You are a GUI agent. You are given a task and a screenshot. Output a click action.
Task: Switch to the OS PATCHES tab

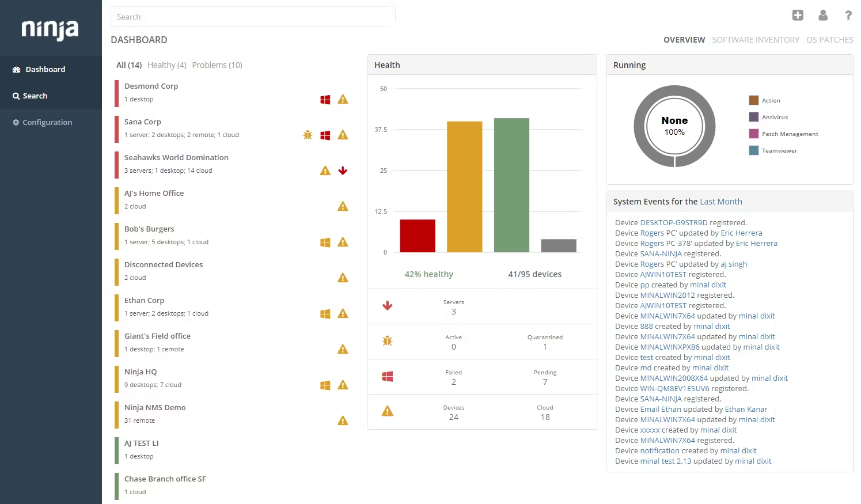pos(830,40)
